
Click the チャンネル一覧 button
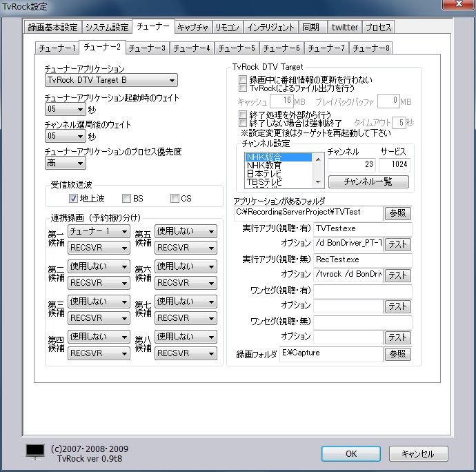[x=368, y=181]
